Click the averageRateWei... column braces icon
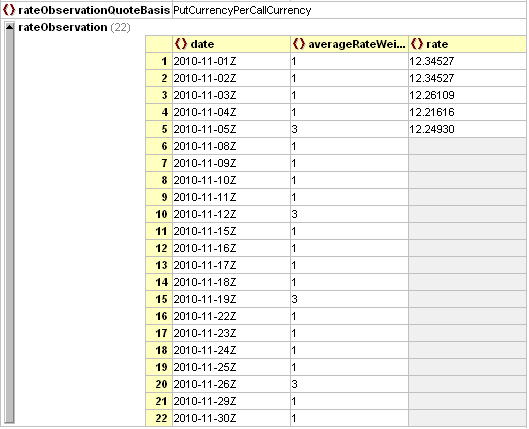Viewport: 529px width, 429px height. click(299, 44)
